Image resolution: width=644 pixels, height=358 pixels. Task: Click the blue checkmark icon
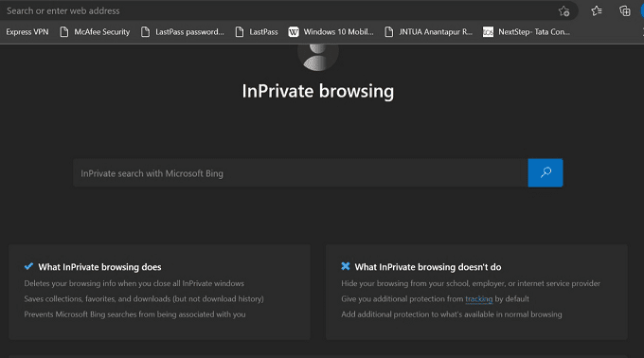click(28, 266)
